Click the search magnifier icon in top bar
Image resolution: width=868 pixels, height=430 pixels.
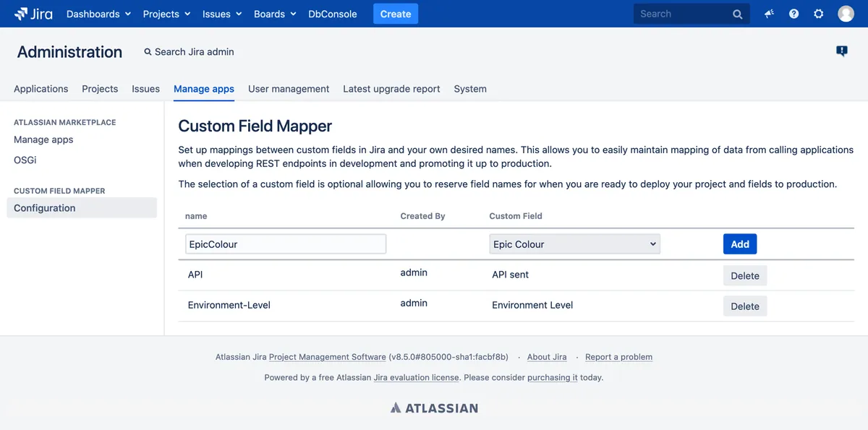click(x=737, y=14)
